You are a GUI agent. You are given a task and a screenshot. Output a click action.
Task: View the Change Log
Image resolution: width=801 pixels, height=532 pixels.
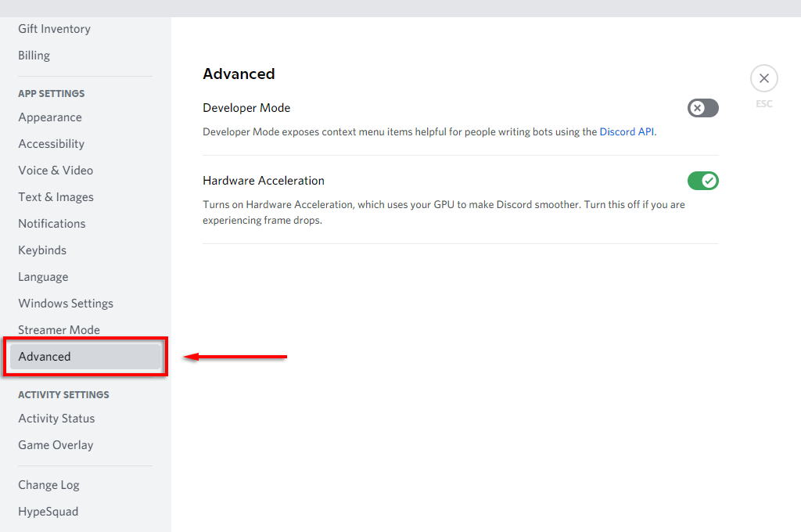pyautogui.click(x=48, y=485)
